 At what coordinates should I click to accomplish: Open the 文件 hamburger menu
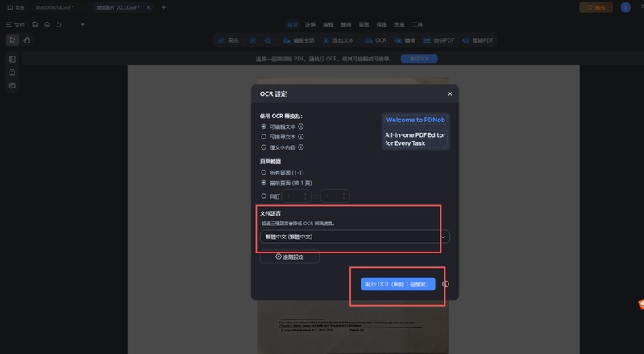pos(15,25)
